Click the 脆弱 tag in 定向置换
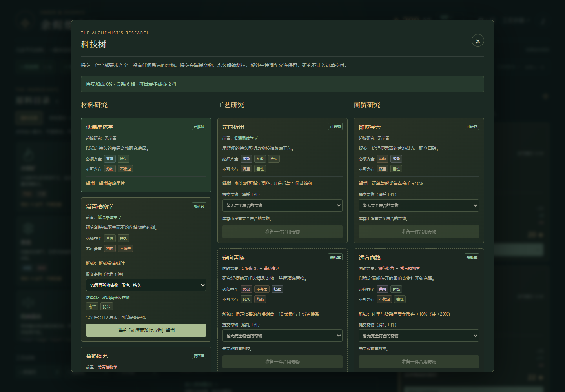 (x=246, y=289)
